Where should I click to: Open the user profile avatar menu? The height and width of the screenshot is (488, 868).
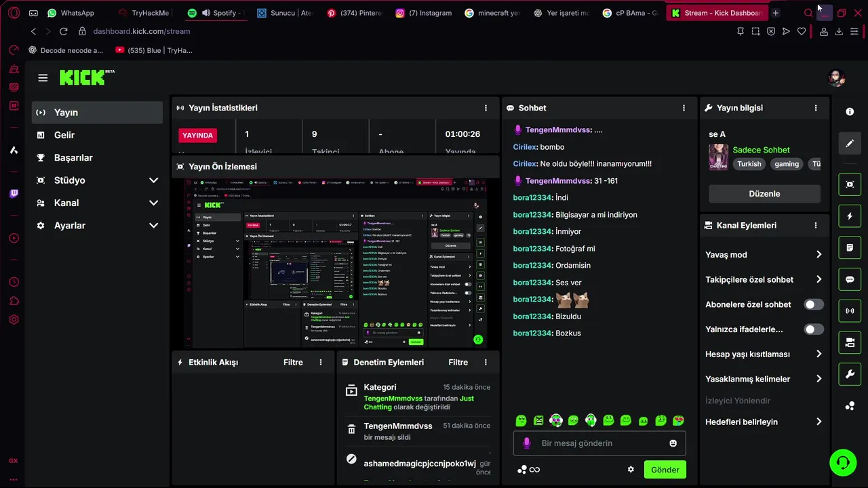point(837,78)
